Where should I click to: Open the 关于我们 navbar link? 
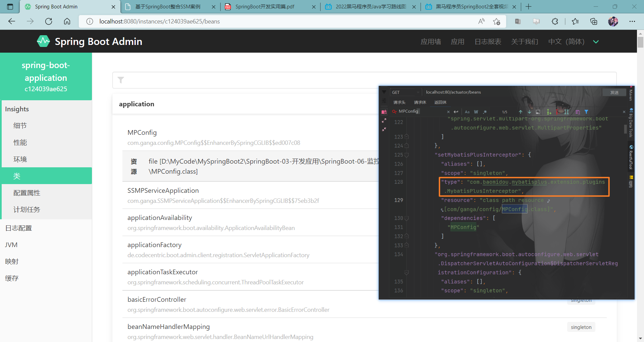(525, 42)
